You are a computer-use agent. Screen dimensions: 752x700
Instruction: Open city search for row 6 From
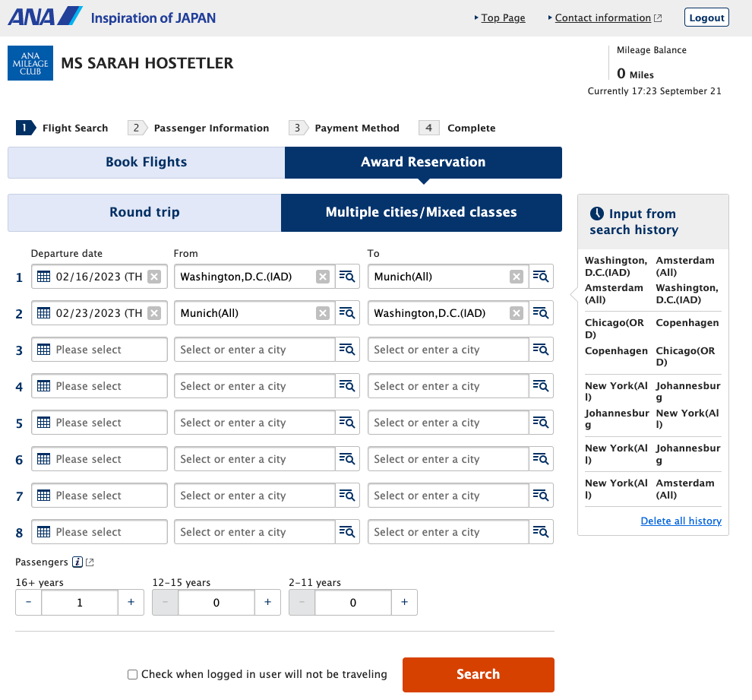click(347, 458)
